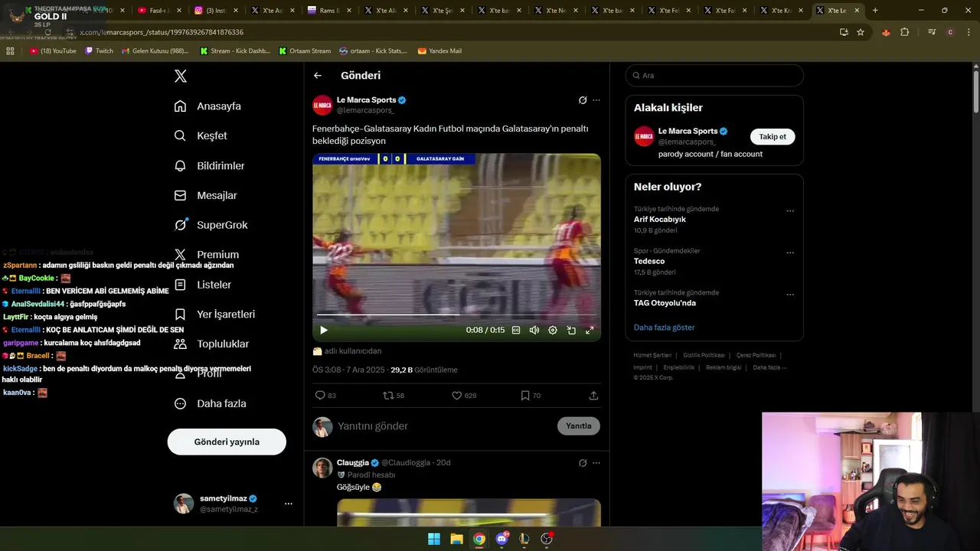This screenshot has height=551, width=980.
Task: Open new browser tab plus button
Action: [875, 11]
